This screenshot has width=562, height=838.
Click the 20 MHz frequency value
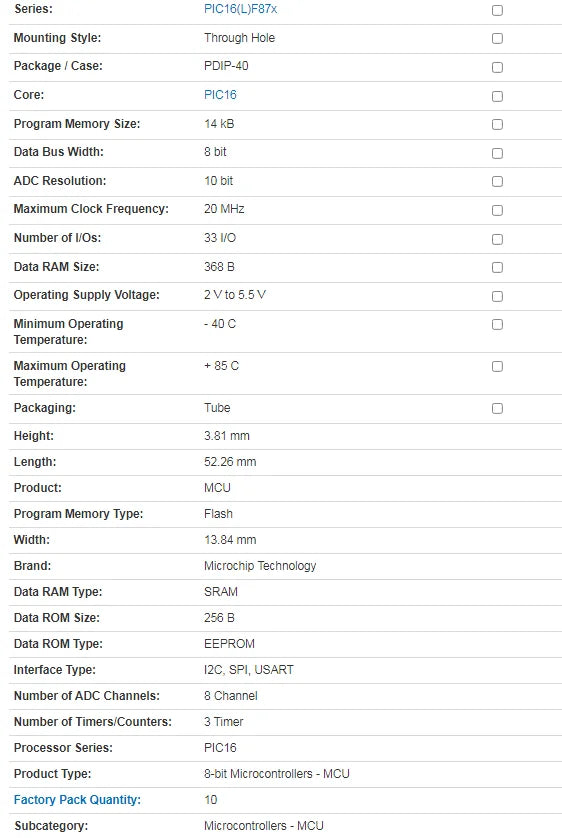224,209
